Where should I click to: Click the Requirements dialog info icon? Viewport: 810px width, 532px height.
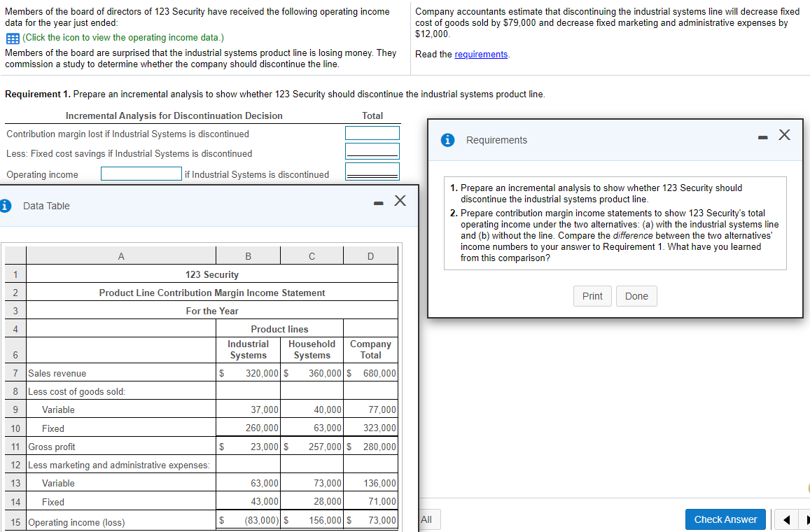448,140
